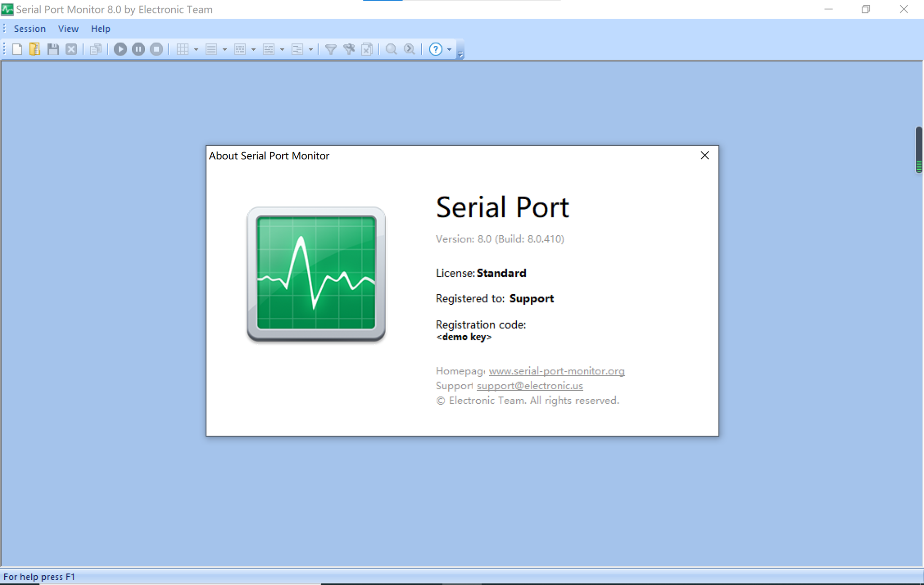Restore down the Serial Port Monitor window
The width and height of the screenshot is (924, 585).
pos(866,9)
